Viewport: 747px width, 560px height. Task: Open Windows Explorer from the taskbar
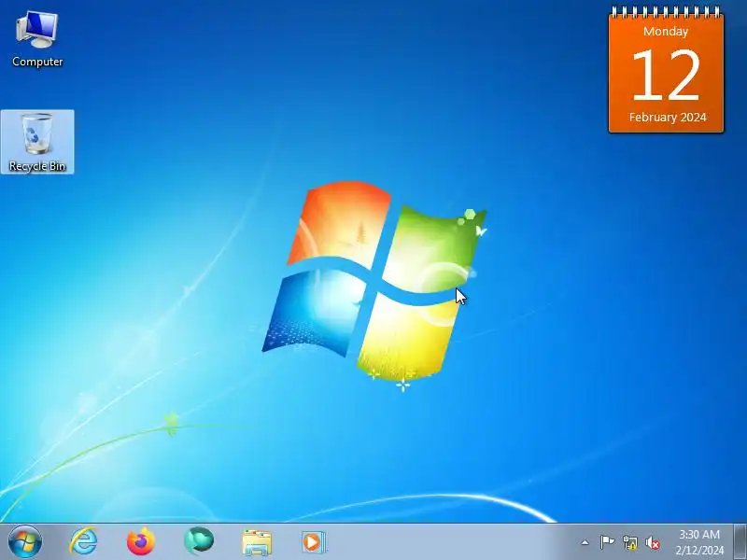[x=257, y=542]
